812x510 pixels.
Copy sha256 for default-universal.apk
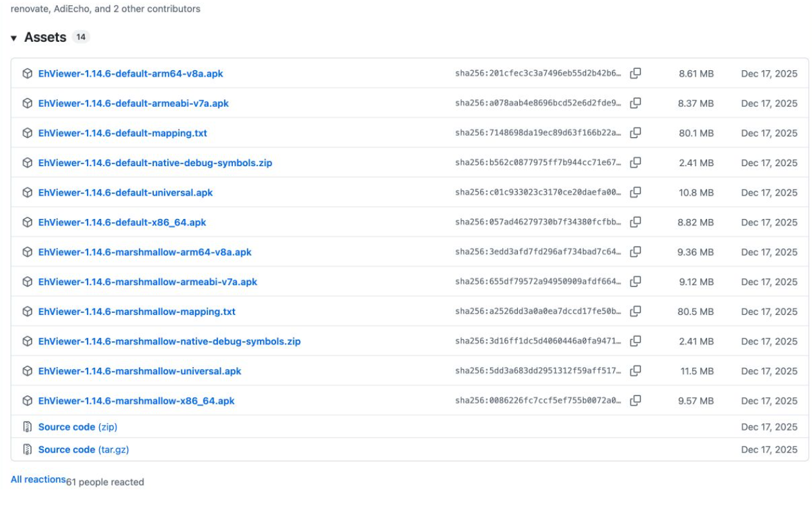click(x=635, y=192)
